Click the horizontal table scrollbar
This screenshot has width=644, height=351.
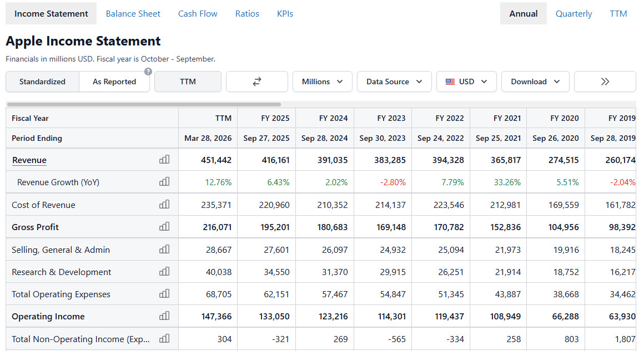(x=144, y=105)
